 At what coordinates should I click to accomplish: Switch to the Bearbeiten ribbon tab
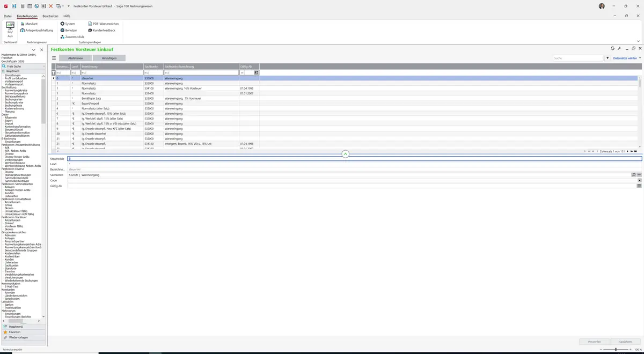(x=50, y=16)
